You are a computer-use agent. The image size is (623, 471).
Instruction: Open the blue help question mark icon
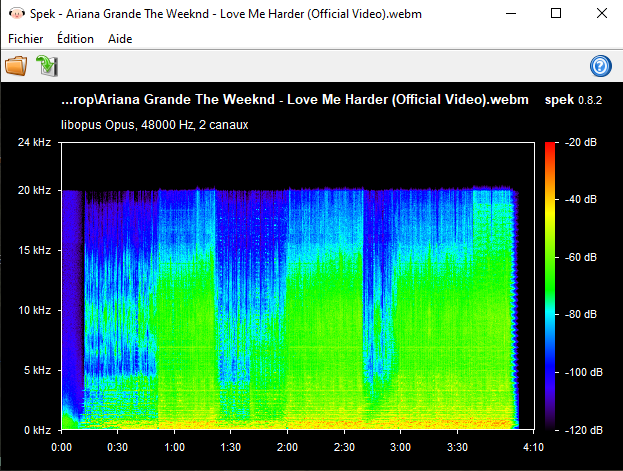[600, 66]
